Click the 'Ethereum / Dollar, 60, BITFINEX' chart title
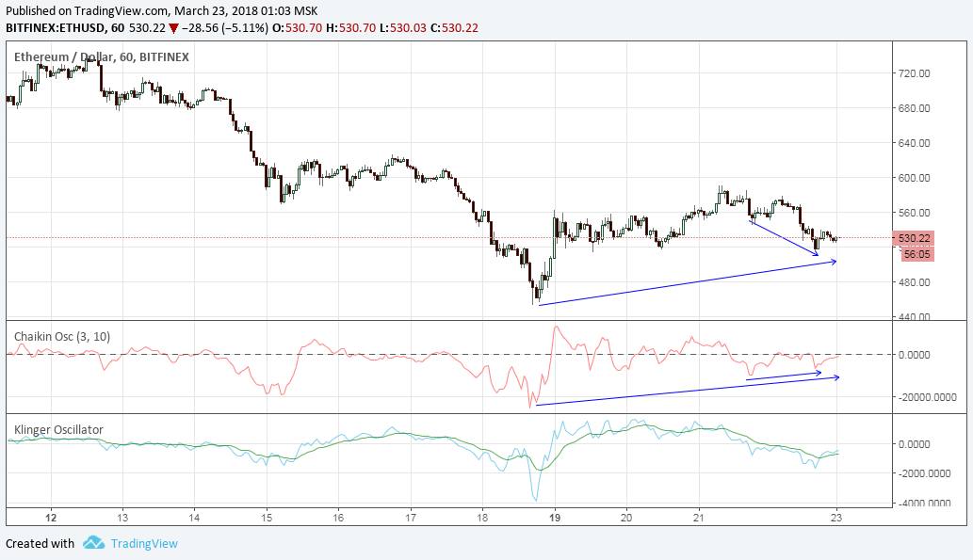This screenshot has width=973, height=560. [102, 57]
